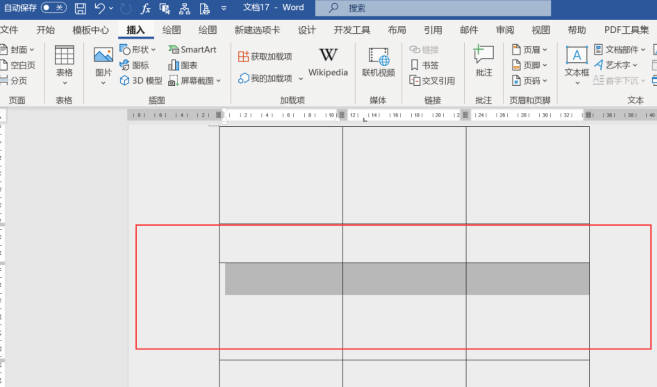657x387 pixels.
Task: Switch to the 审阅 ribbon tab
Action: tap(505, 30)
